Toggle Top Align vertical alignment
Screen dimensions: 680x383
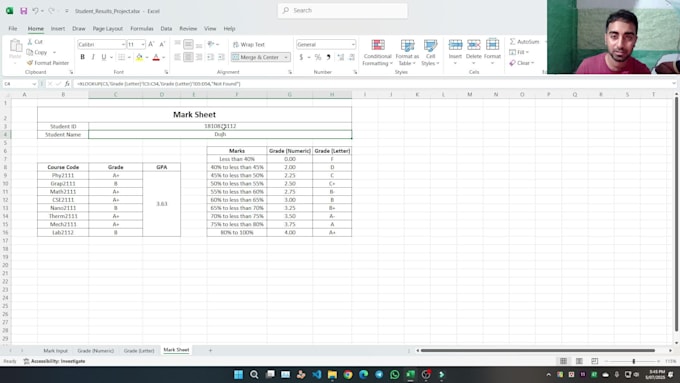177,44
